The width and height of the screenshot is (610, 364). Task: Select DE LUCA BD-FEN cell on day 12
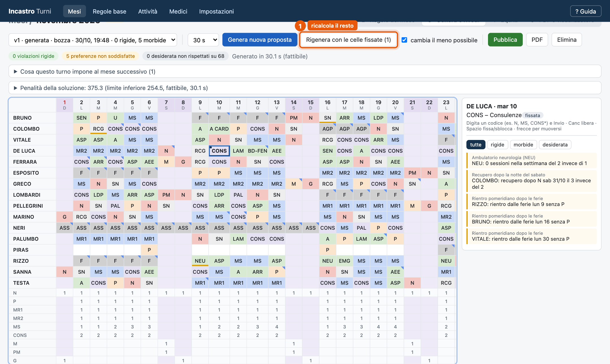pyautogui.click(x=257, y=151)
